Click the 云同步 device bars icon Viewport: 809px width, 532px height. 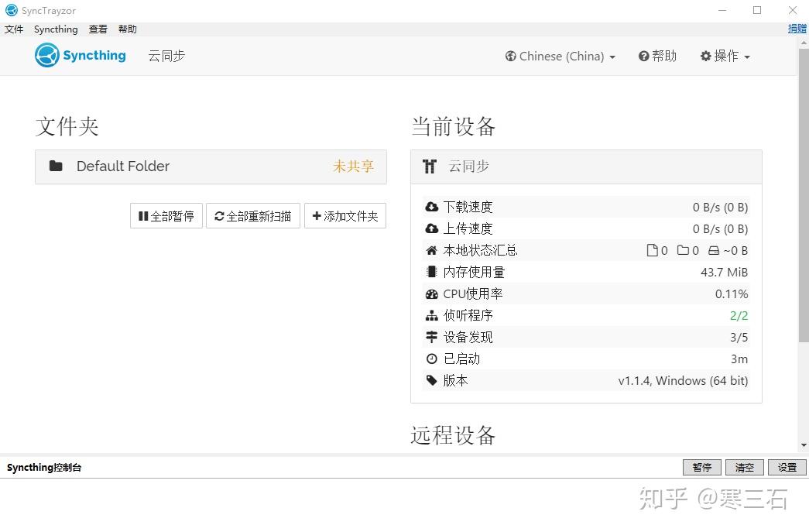coord(431,166)
